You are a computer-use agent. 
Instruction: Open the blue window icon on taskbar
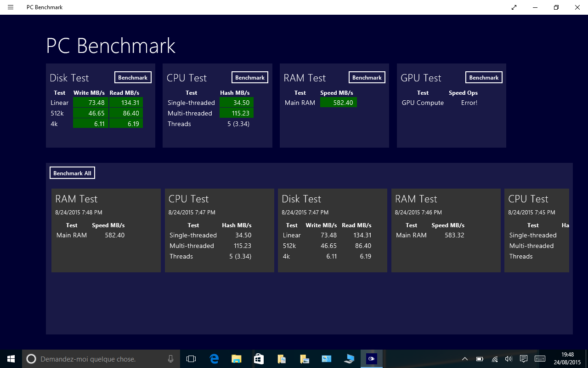[326, 359]
